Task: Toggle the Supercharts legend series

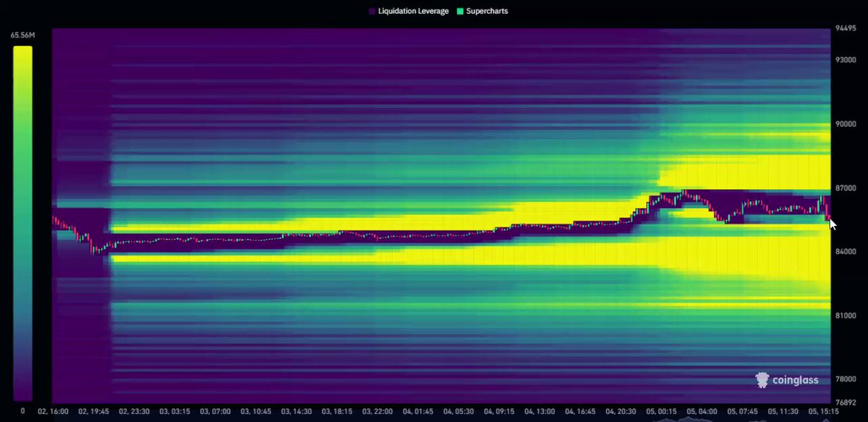Action: [x=484, y=12]
